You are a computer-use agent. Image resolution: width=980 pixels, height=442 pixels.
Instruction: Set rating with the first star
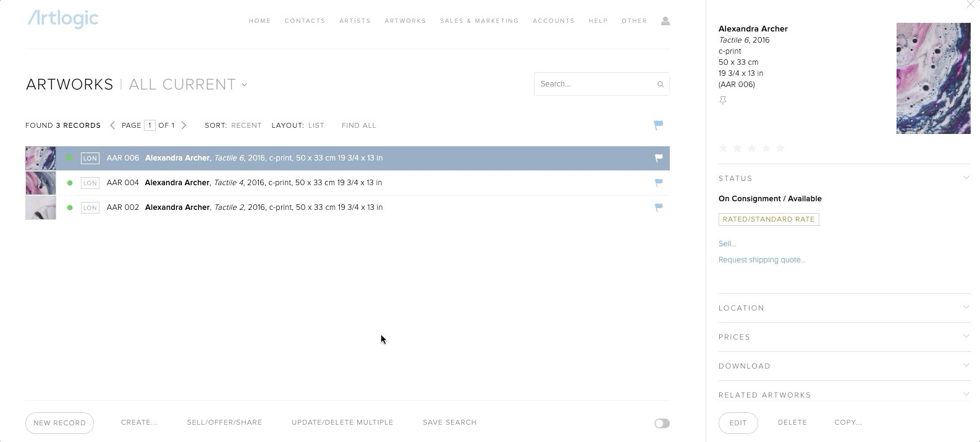723,148
